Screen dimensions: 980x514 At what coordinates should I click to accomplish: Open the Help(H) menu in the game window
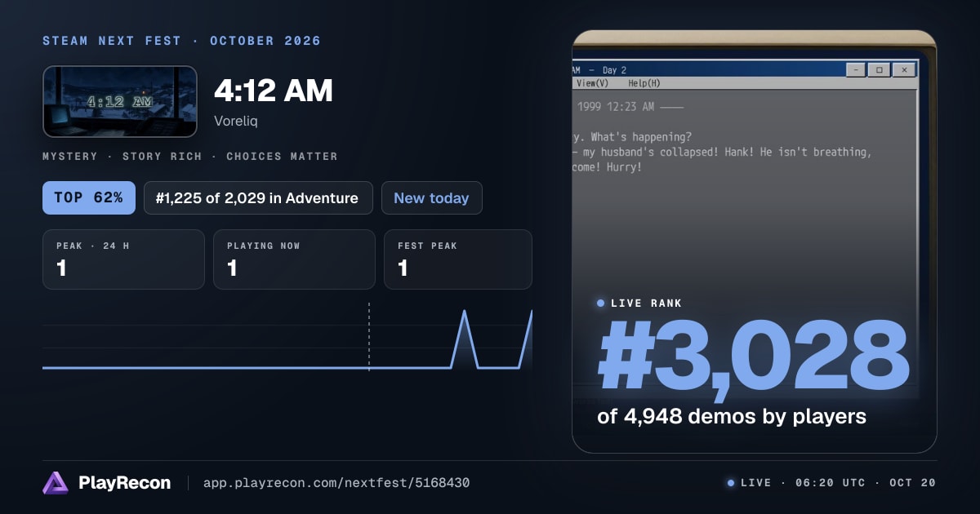(x=644, y=83)
